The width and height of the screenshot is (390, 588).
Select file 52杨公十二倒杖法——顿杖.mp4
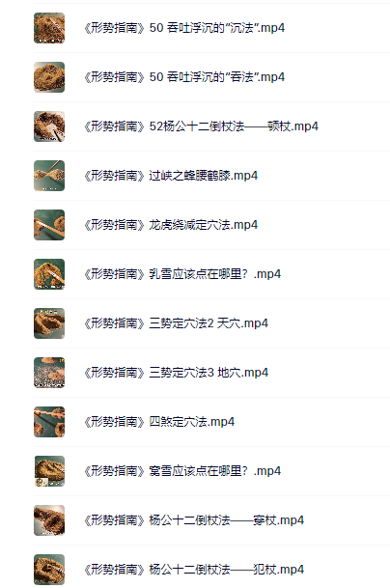202,126
